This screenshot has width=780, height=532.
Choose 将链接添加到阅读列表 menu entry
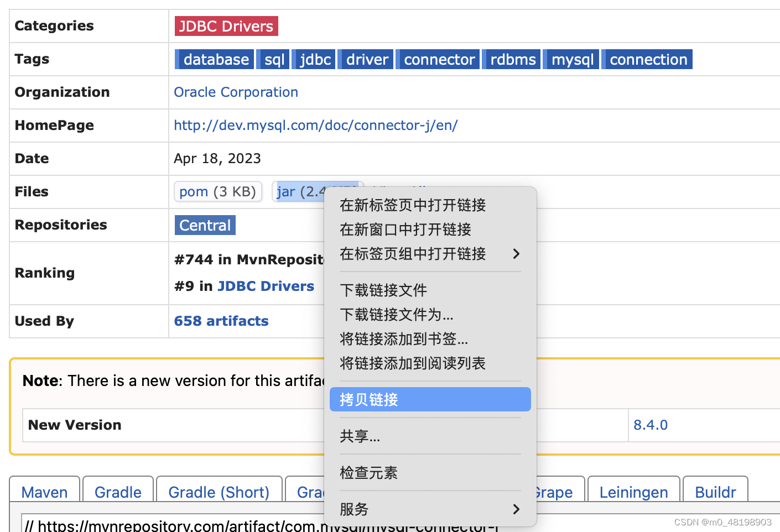pyautogui.click(x=430, y=363)
